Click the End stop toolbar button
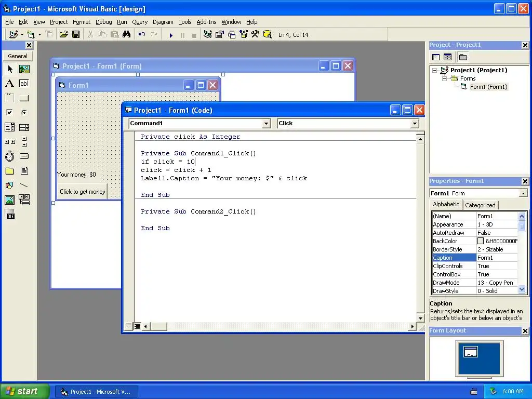Viewport: 532px width, 399px height. [x=194, y=35]
